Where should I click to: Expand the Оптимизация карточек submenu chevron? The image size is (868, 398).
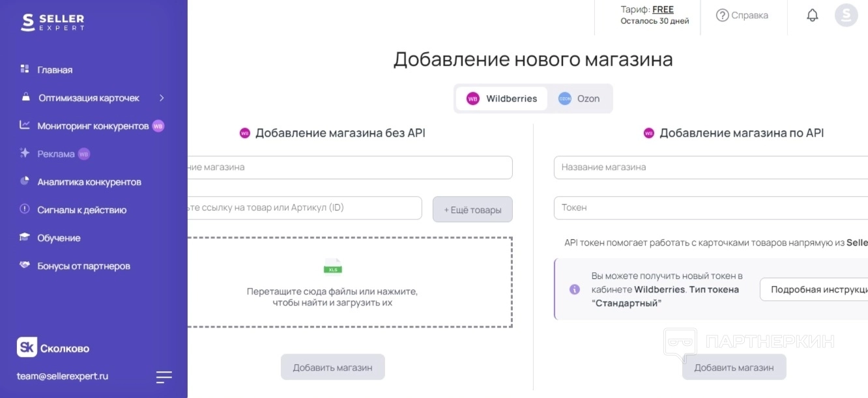click(x=162, y=98)
